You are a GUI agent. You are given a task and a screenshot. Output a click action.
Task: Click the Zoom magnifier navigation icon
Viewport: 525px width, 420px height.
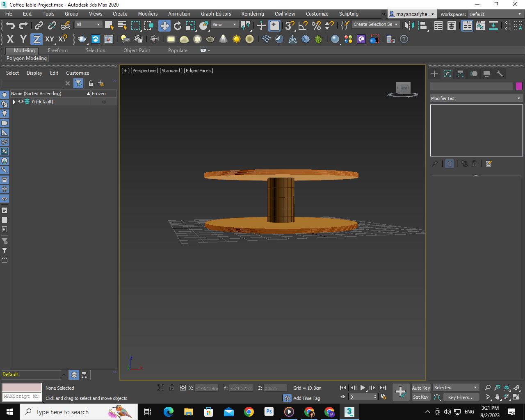[488, 388]
